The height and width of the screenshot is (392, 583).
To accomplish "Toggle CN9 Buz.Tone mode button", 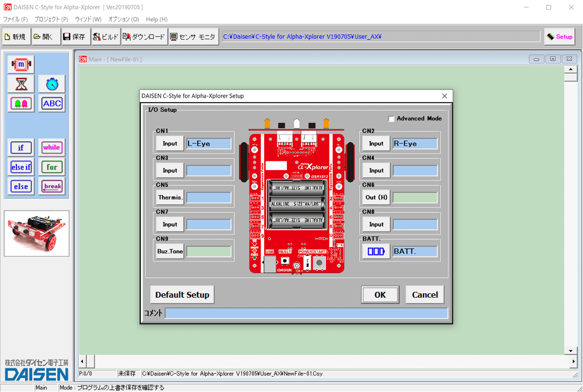I will click(170, 252).
